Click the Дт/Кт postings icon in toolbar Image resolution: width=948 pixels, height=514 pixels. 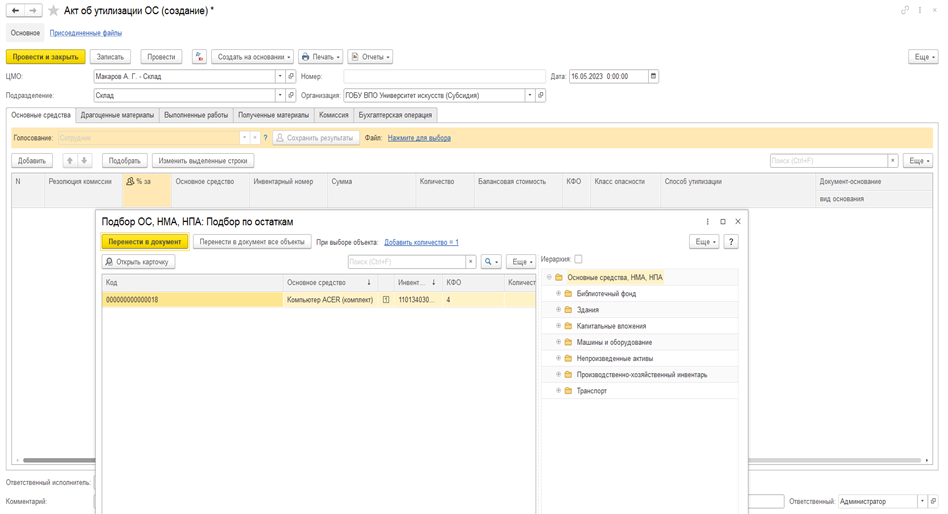click(x=200, y=57)
